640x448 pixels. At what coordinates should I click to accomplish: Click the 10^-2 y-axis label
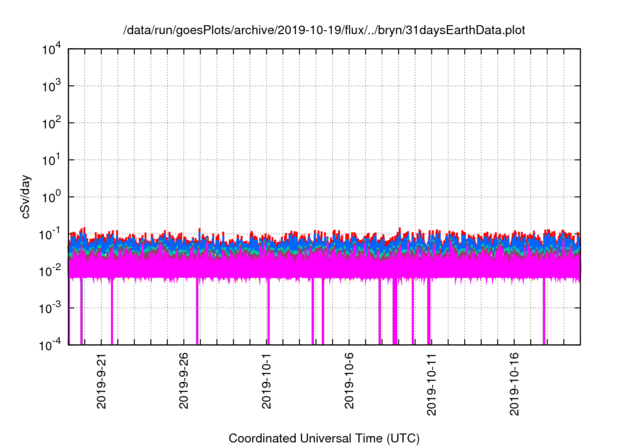(x=51, y=272)
